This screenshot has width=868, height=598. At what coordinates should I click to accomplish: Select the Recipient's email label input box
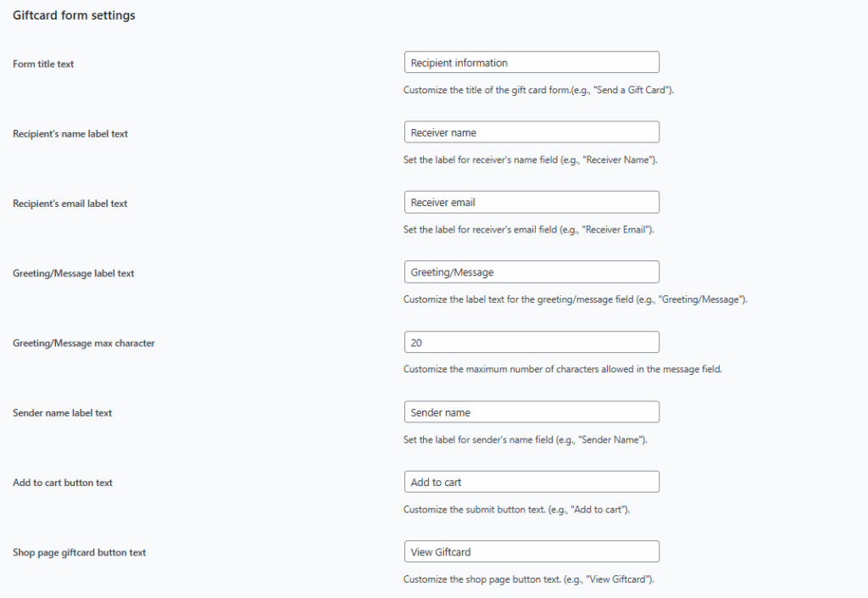tap(531, 202)
